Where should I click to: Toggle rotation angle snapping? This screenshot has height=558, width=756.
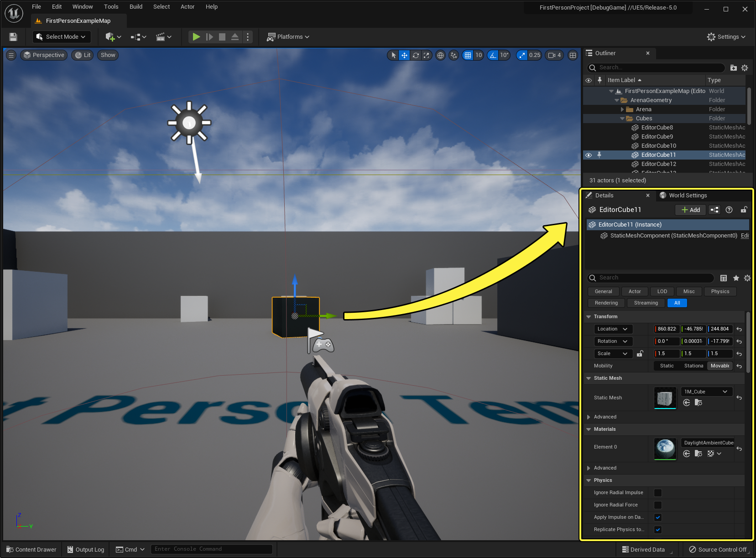pos(493,55)
